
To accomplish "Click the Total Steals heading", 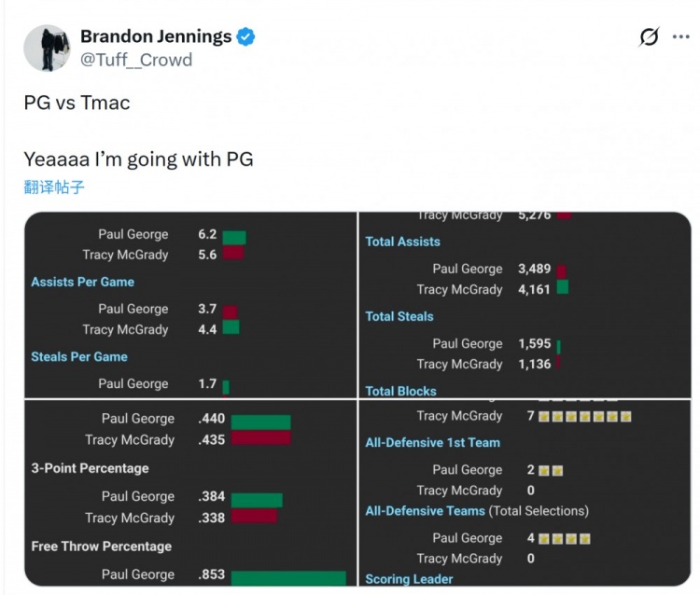I will click(x=399, y=316).
